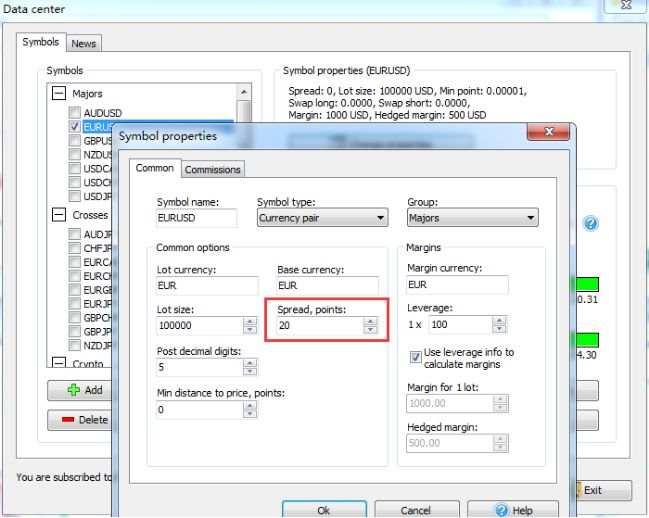Check the USDJPY symbol checkbox

click(75, 196)
